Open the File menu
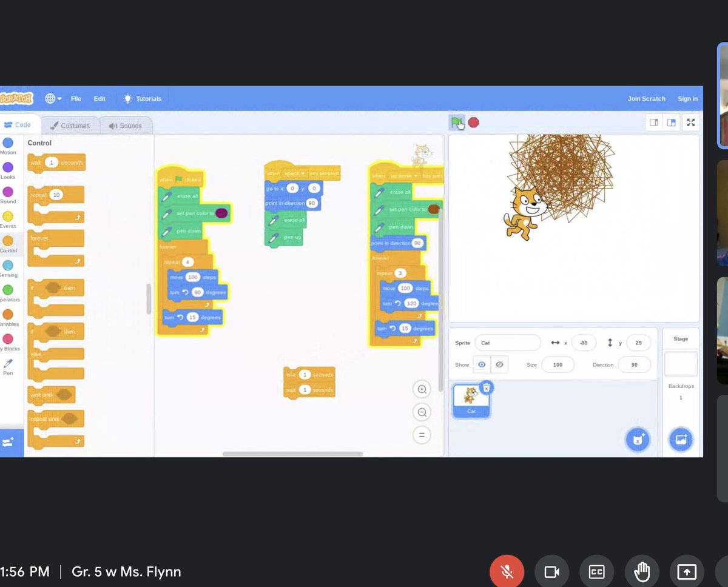 (75, 98)
